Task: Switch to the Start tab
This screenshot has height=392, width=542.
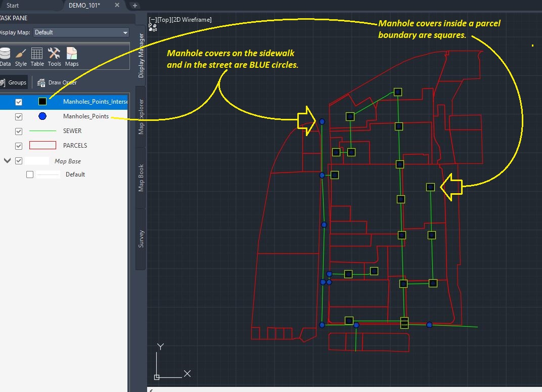Action: pyautogui.click(x=13, y=6)
